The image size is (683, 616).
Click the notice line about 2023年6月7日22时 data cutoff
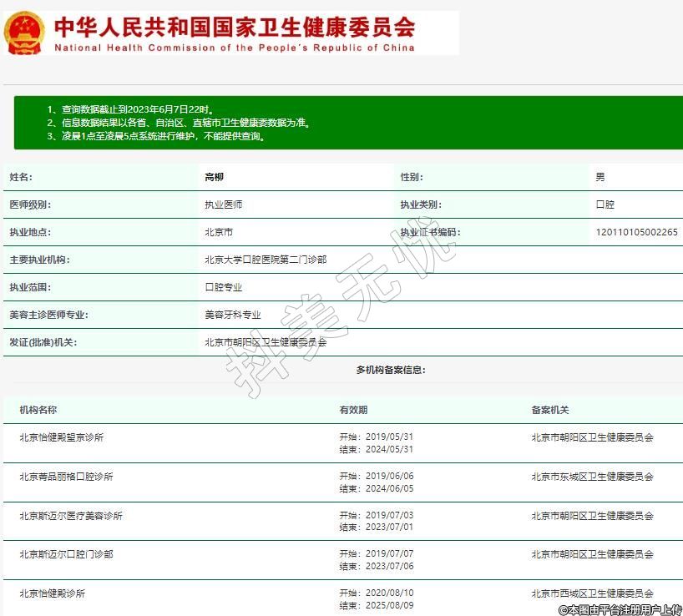coord(131,109)
